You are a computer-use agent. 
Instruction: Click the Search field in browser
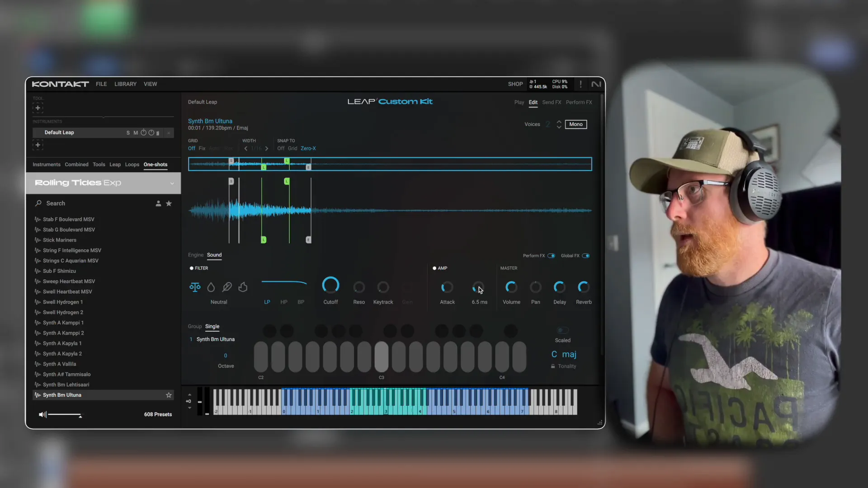click(93, 203)
